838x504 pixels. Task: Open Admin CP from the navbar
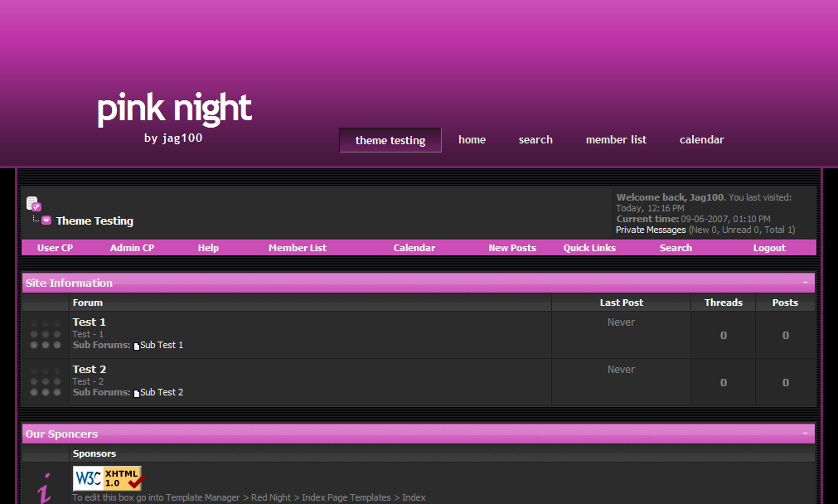[132, 248]
